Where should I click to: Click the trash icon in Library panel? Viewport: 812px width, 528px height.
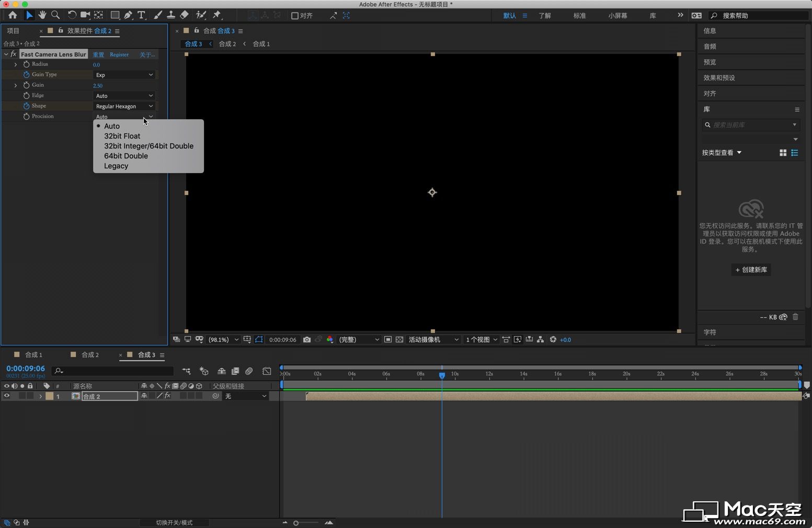(795, 317)
